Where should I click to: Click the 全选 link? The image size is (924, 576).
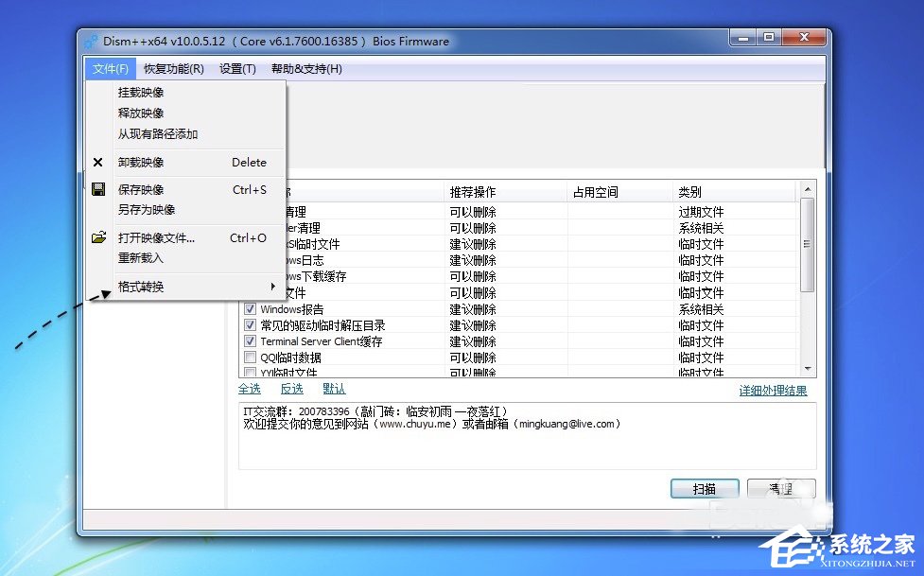click(249, 389)
